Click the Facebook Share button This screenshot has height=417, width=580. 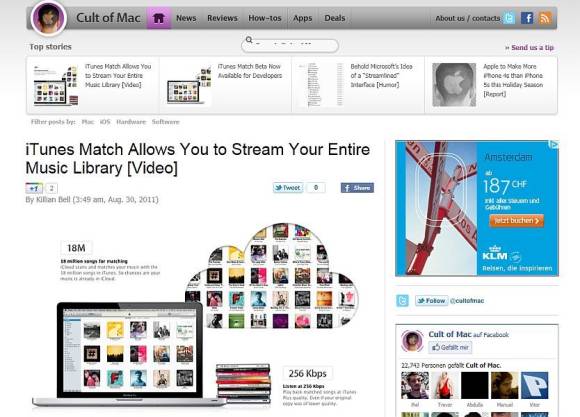pyautogui.click(x=357, y=188)
